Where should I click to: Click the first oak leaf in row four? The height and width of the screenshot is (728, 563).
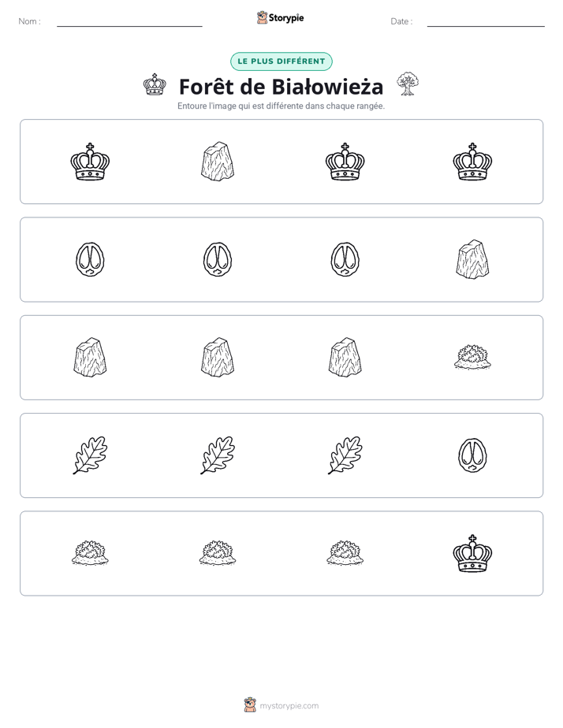pyautogui.click(x=90, y=455)
